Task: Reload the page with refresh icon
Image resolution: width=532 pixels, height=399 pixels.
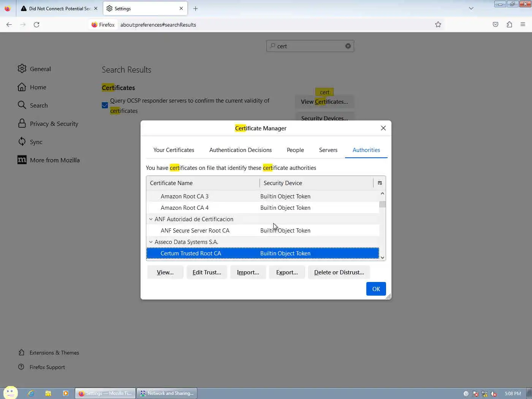Action: tap(36, 25)
